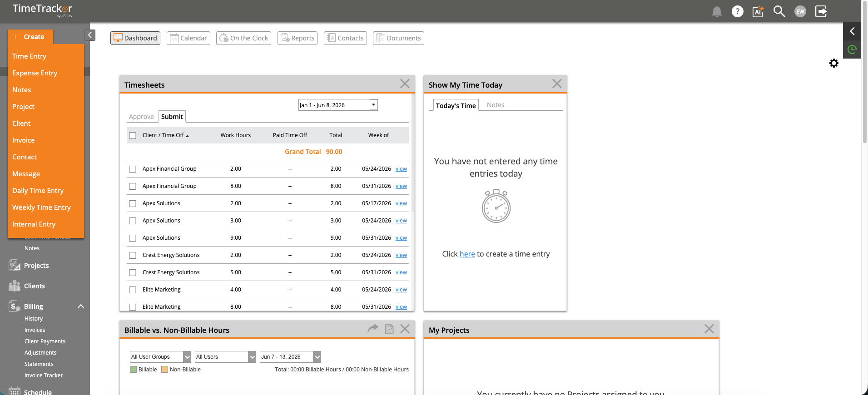This screenshot has height=395, width=868.
Task: Close the Show My Time Today widget
Action: 557,84
